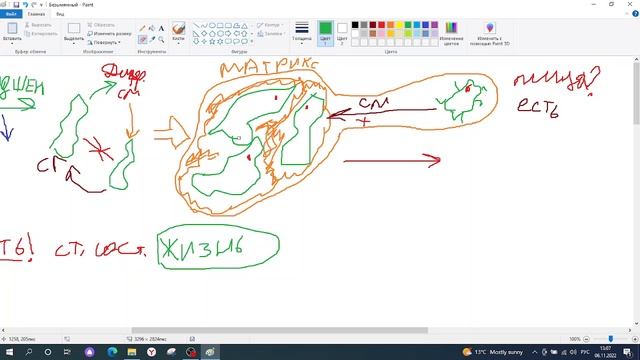The width and height of the screenshot is (640, 360).
Task: Choose the five-point star shape
Action: tap(212, 41)
